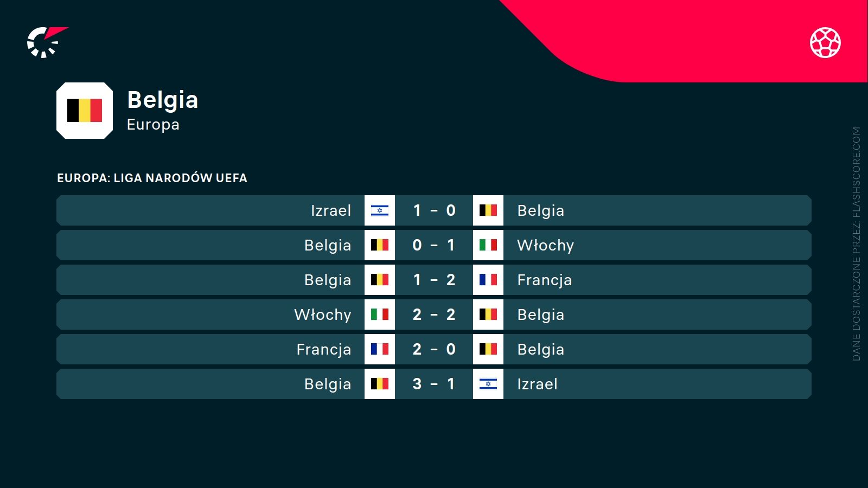Screen dimensions: 868x488
Task: Click Italy flag next to Włochy away team
Action: coord(488,245)
